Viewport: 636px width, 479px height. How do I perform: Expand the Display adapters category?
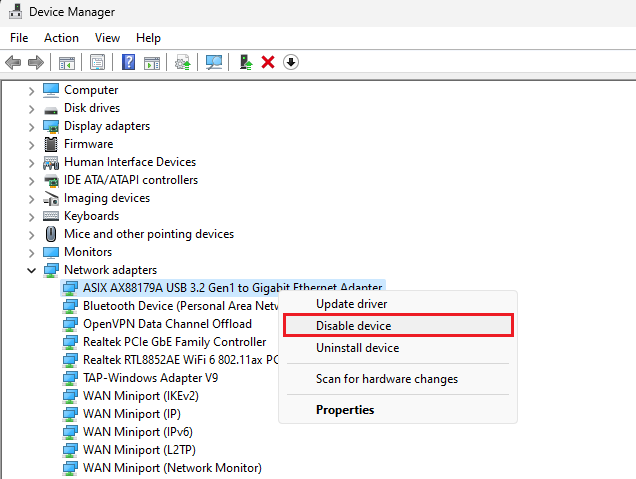coord(31,126)
